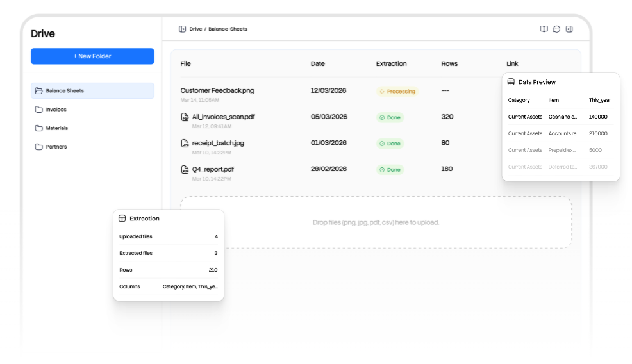632x364 pixels.
Task: Click the Link column header
Action: pyautogui.click(x=512, y=63)
